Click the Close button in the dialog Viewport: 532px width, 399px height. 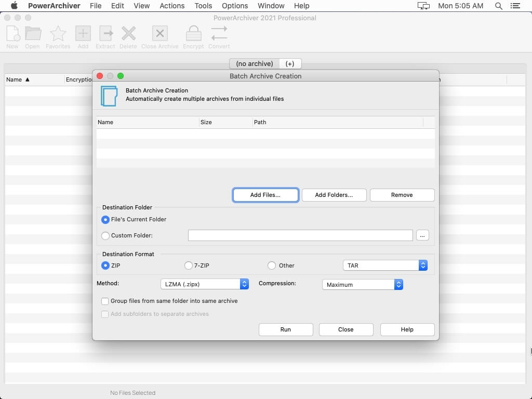pyautogui.click(x=346, y=329)
